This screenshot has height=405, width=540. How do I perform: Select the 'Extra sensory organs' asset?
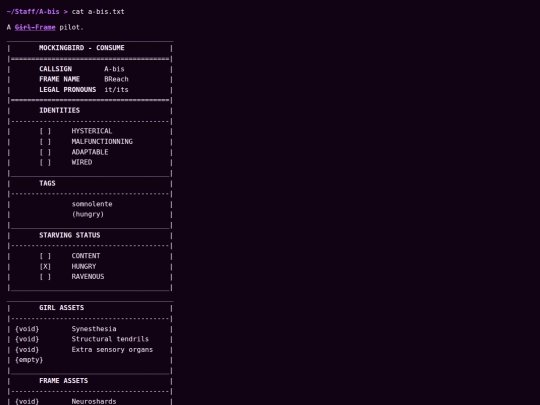point(112,350)
